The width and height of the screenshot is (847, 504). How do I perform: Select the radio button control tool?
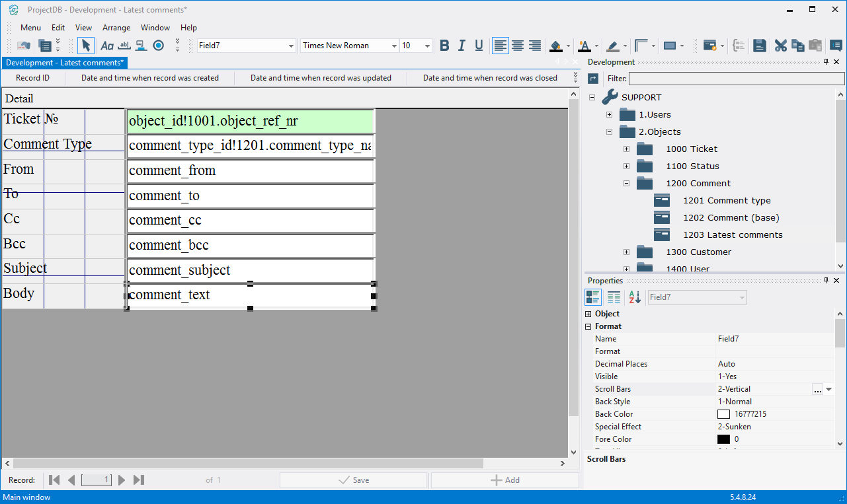click(x=158, y=46)
